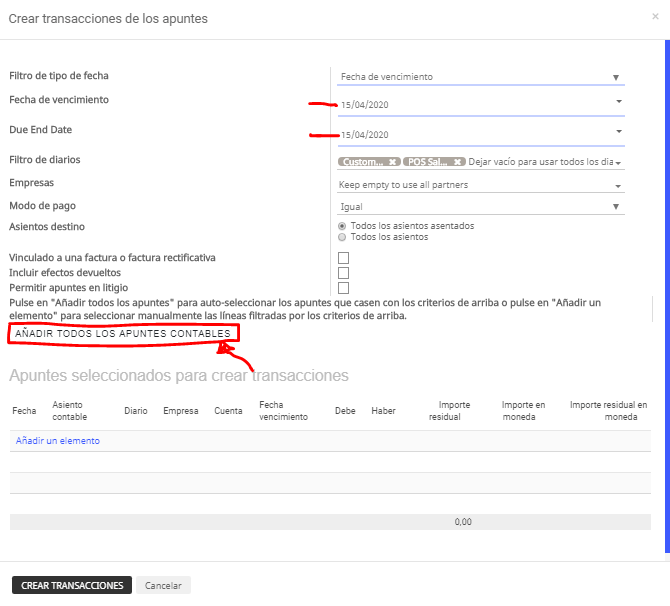Image resolution: width=670 pixels, height=606 pixels.
Task: Sort by the Fecha vencimiento column header
Action: pyautogui.click(x=283, y=411)
